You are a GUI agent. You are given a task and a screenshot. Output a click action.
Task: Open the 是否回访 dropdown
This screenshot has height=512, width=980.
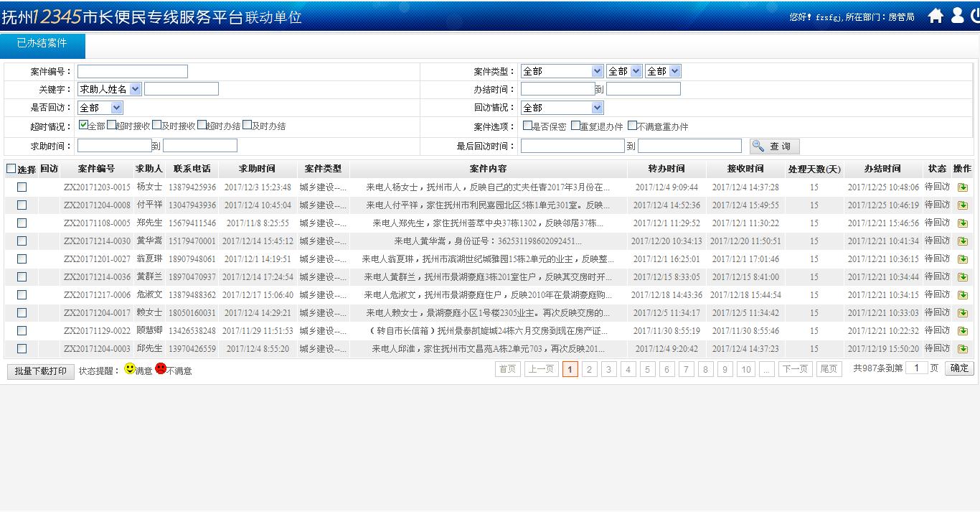coord(100,108)
